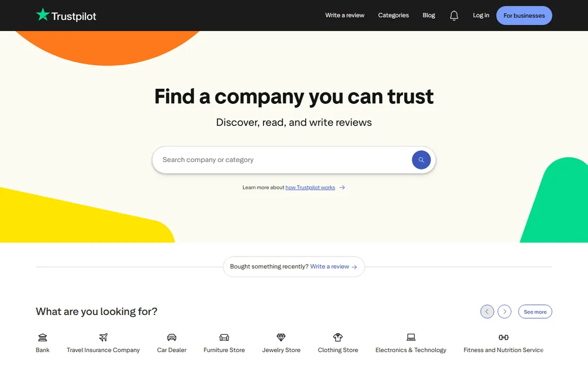Open the 'Electronics & Technology' category label
The height and width of the screenshot is (368, 588).
pos(411,350)
